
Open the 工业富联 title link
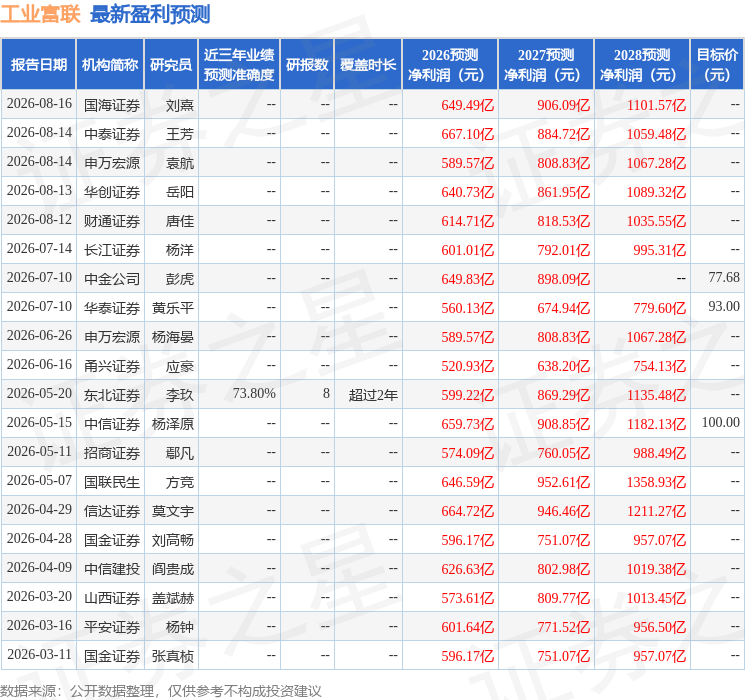[x=40, y=14]
